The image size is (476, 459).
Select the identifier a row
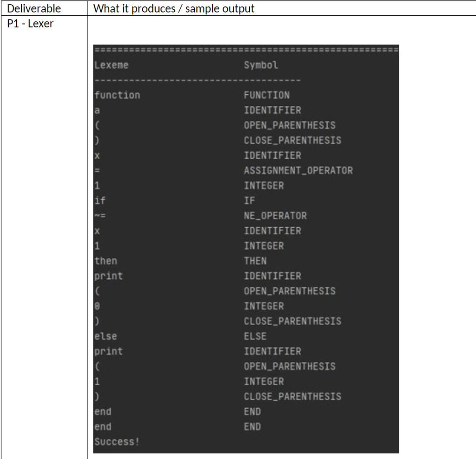point(186,110)
